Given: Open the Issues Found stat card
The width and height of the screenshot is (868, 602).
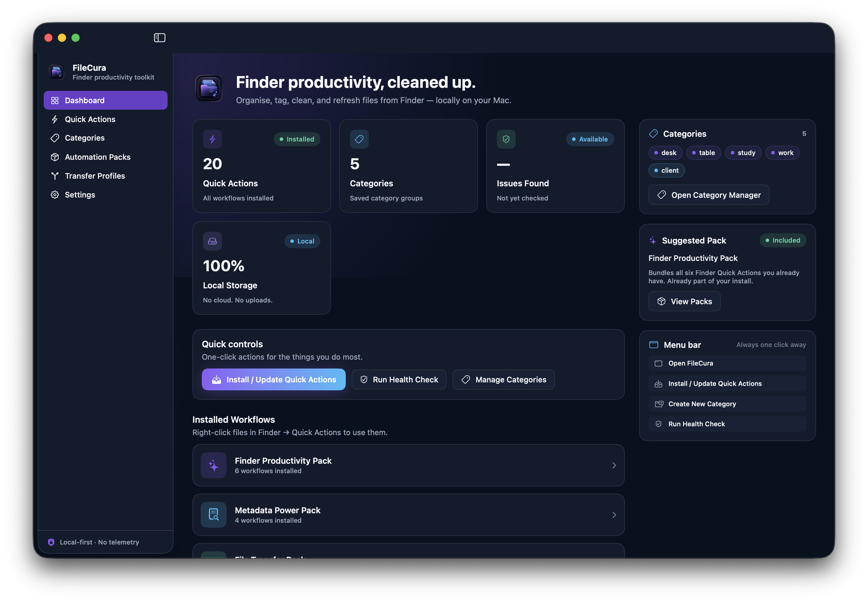Looking at the screenshot, I should [x=555, y=166].
